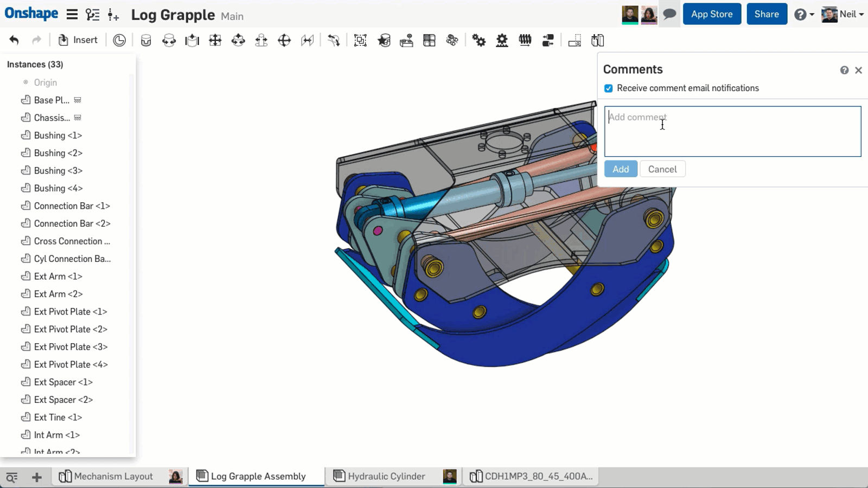Click the gear relation tool icon
Screen dimensions: 868x488
[479, 41]
